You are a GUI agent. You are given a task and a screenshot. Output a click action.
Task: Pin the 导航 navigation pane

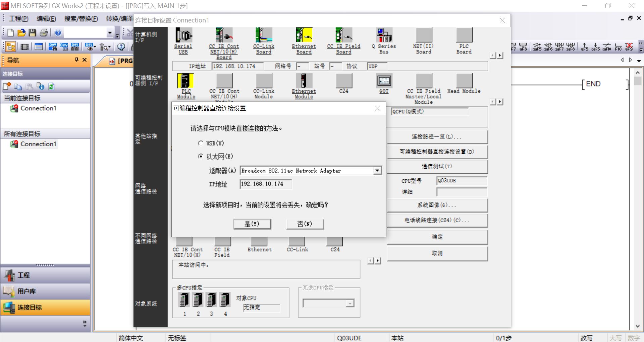(x=76, y=60)
